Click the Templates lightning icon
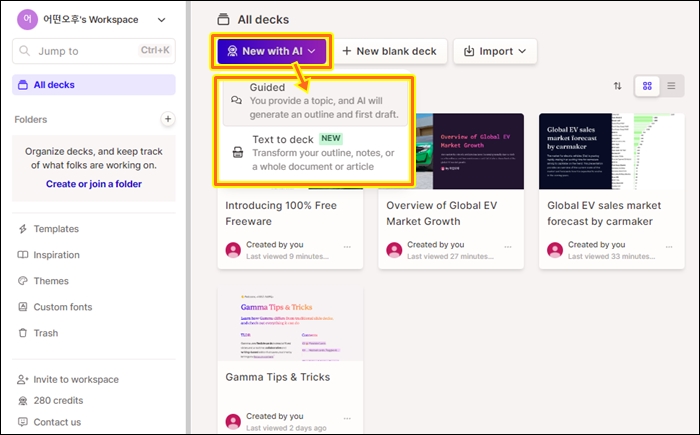Image resolution: width=700 pixels, height=435 pixels. pyautogui.click(x=22, y=229)
